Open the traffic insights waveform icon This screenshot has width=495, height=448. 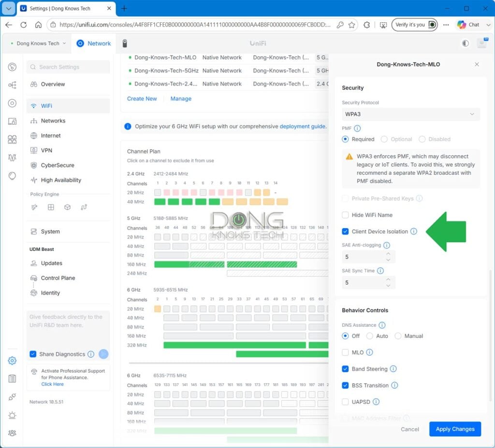click(12, 158)
